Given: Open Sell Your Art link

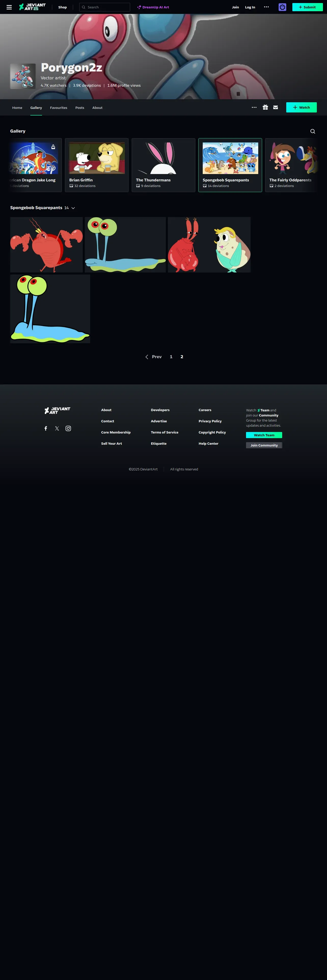Looking at the screenshot, I should pyautogui.click(x=112, y=444).
